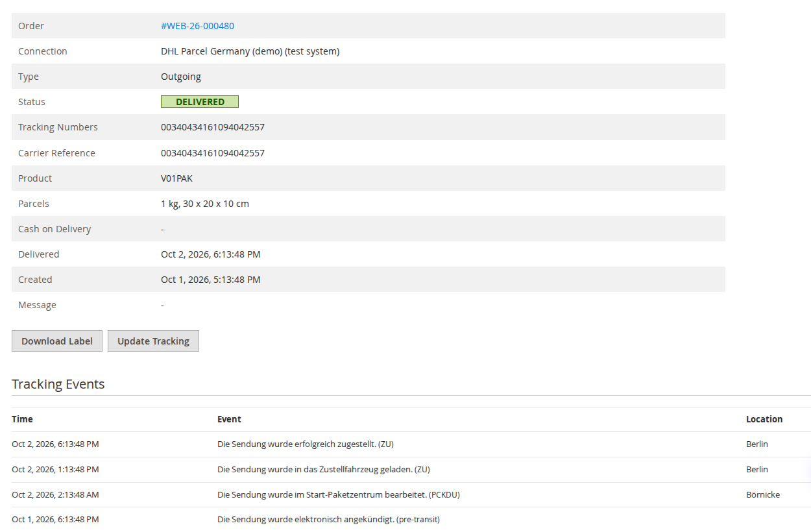Click the Time column header
811x532 pixels.
tap(22, 419)
